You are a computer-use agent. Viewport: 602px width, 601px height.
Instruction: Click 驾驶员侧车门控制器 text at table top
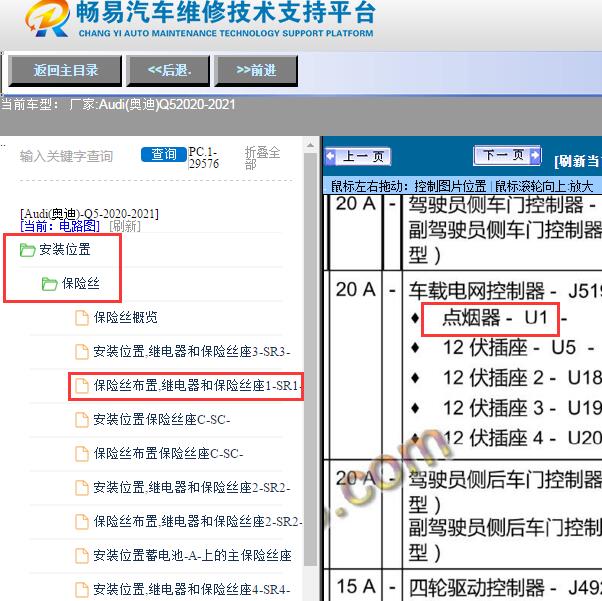[496, 205]
